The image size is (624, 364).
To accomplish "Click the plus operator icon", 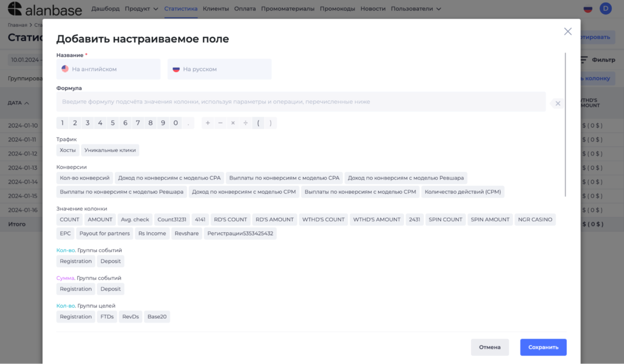I will coord(207,122).
